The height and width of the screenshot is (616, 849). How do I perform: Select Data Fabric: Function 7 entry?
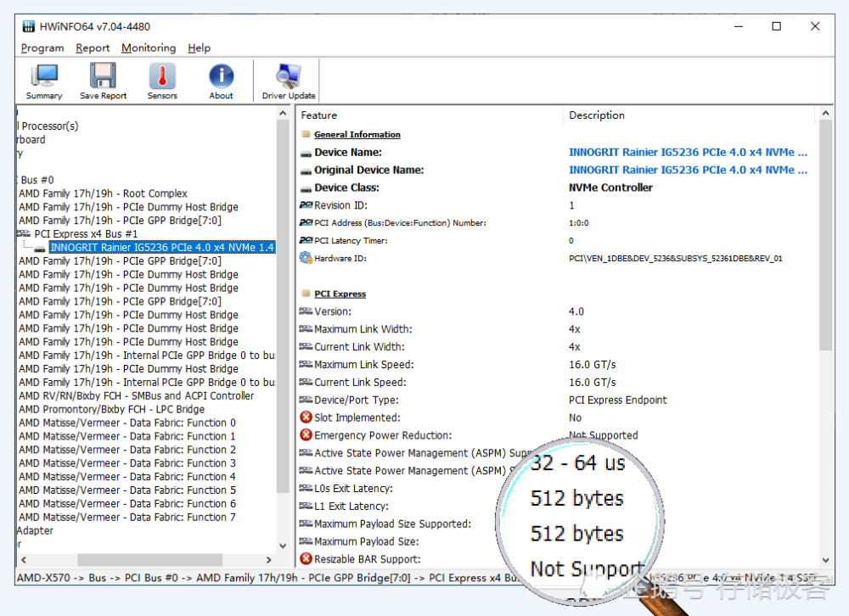pos(127,517)
